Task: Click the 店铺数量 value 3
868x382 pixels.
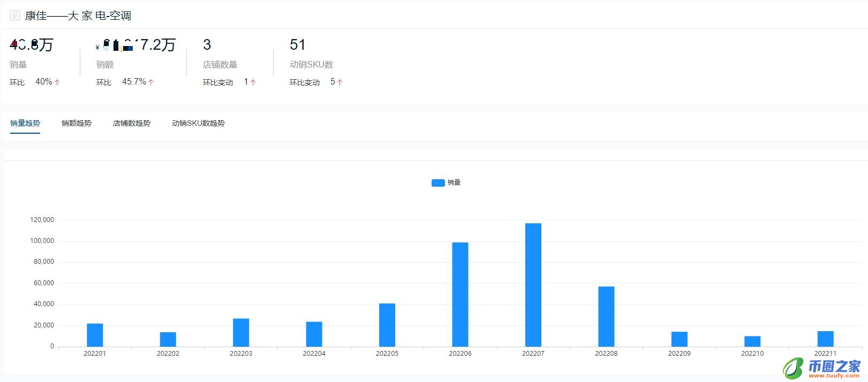Action: (x=207, y=44)
